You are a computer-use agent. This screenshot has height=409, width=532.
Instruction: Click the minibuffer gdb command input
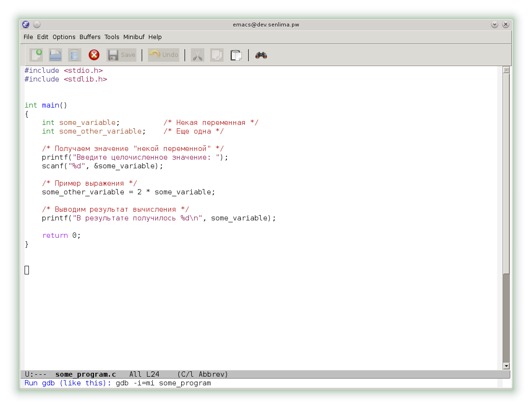click(x=163, y=383)
